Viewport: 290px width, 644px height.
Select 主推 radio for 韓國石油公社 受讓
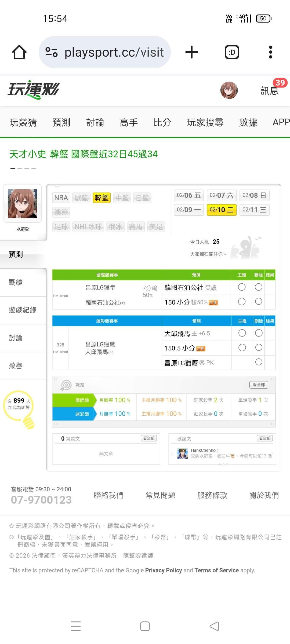click(x=242, y=287)
